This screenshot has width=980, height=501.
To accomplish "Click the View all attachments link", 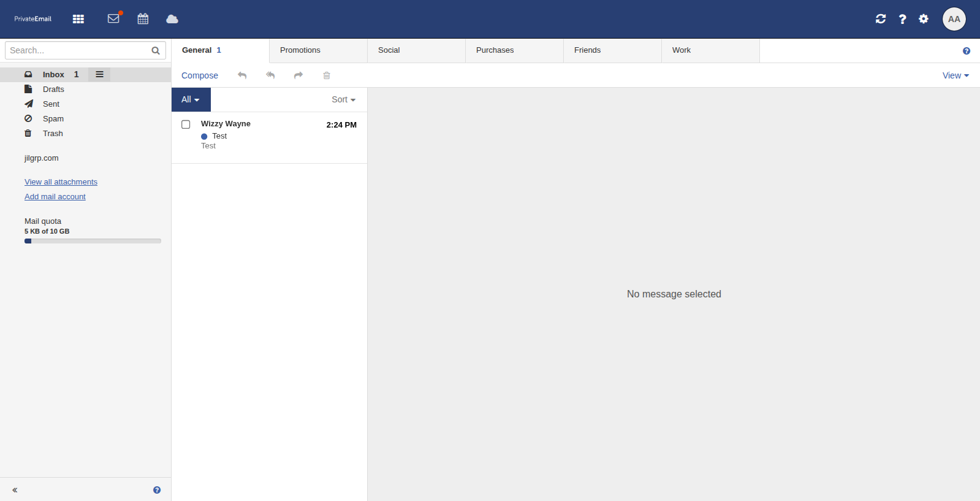I will click(61, 182).
